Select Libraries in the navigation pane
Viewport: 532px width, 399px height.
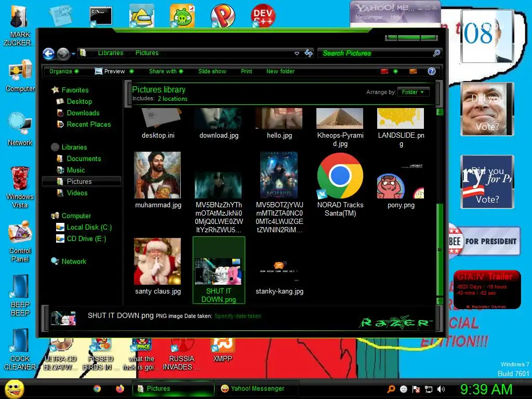point(74,147)
